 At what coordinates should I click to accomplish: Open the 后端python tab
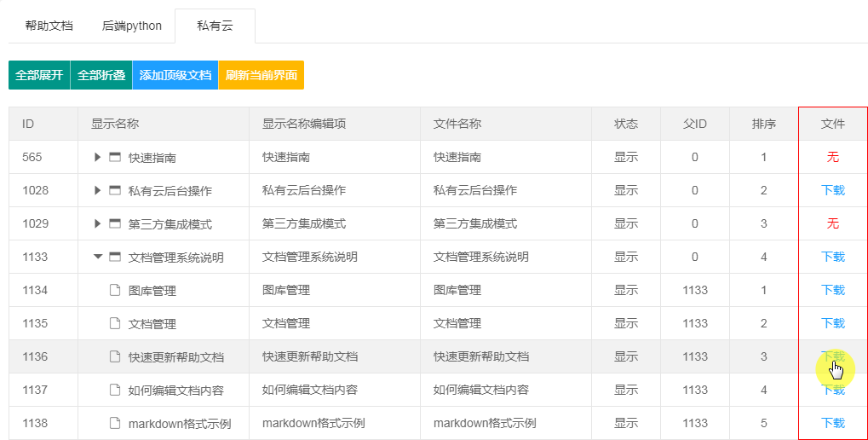click(132, 26)
